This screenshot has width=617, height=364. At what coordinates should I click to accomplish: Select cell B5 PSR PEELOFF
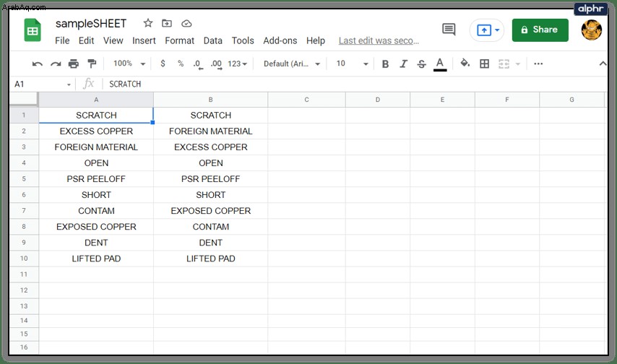(210, 179)
